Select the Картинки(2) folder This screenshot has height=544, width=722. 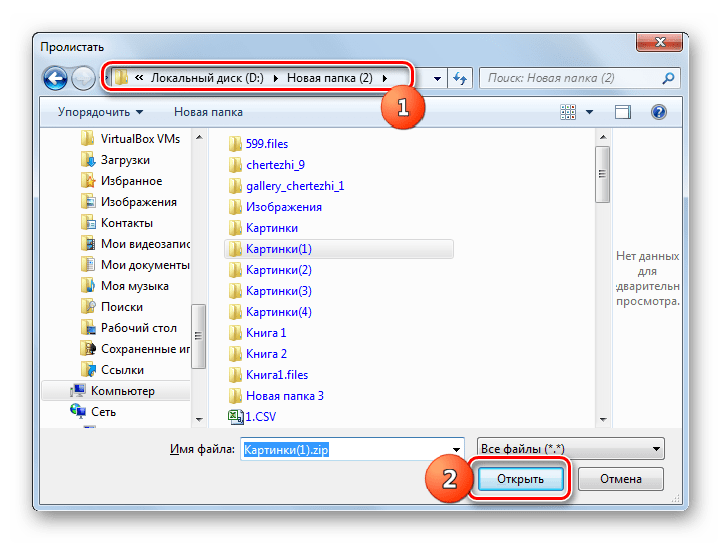[270, 270]
